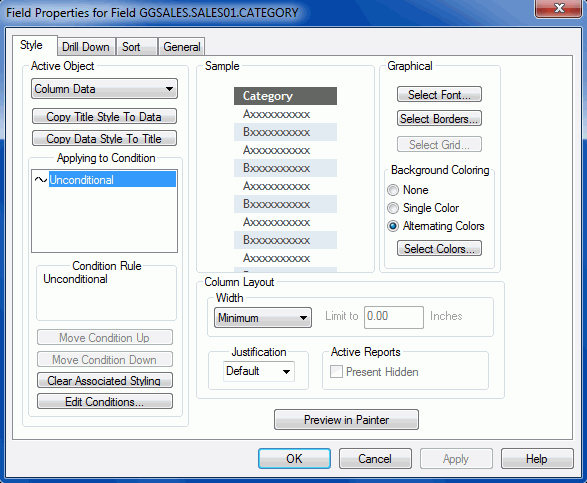The height and width of the screenshot is (483, 587).
Task: Toggle the Present Hidden checkbox
Action: pos(336,372)
